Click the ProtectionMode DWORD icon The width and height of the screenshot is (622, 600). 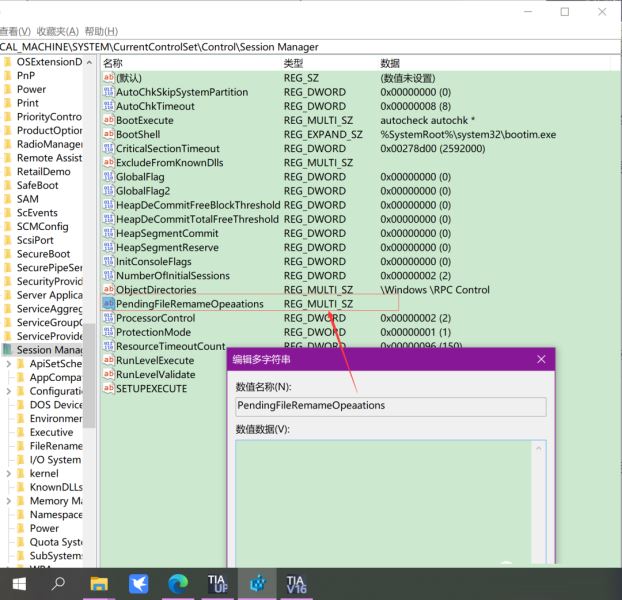pyautogui.click(x=108, y=332)
